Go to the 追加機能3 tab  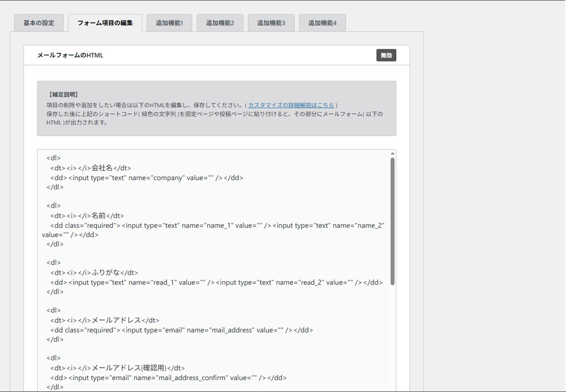[x=271, y=23]
